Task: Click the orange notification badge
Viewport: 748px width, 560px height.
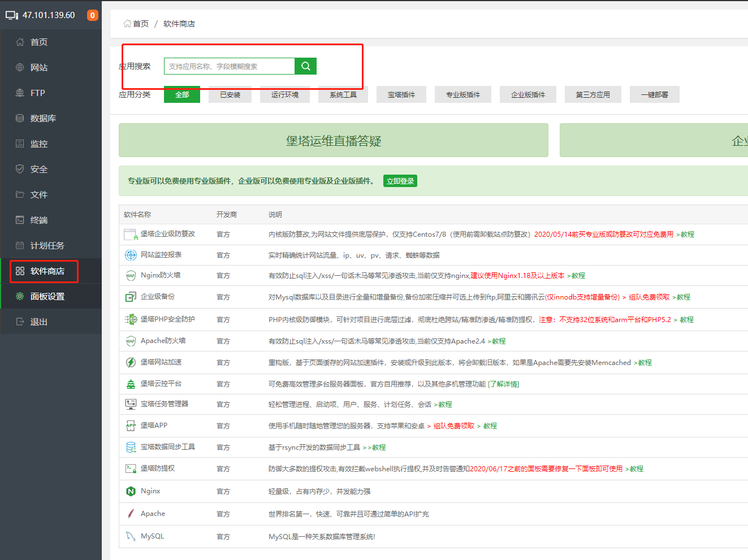Action: point(93,15)
